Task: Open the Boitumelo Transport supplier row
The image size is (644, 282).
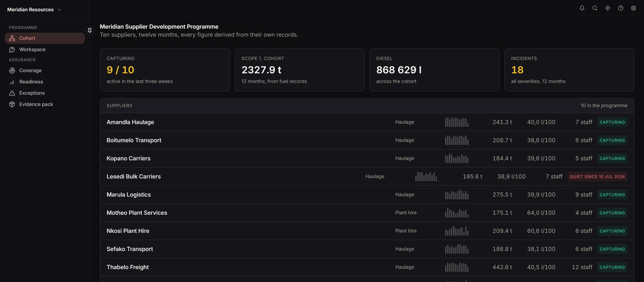Action: tap(367, 140)
